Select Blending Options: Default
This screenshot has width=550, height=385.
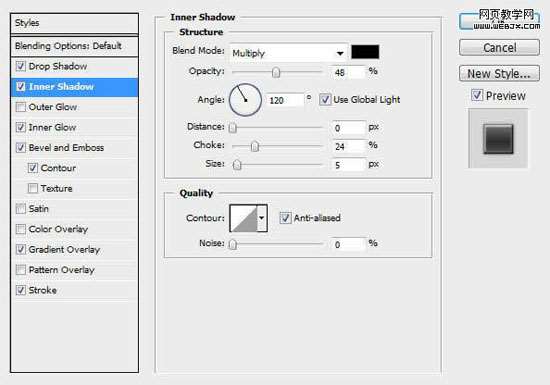click(x=74, y=46)
